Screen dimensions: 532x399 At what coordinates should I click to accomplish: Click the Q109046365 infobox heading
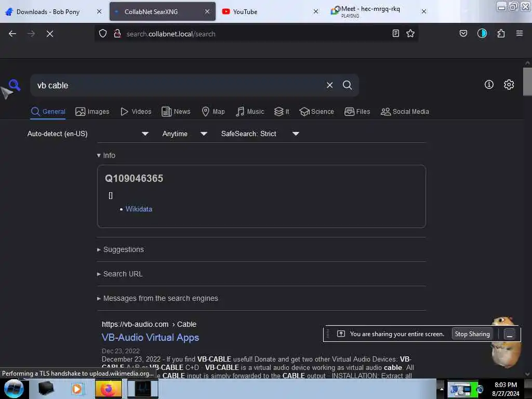click(134, 179)
